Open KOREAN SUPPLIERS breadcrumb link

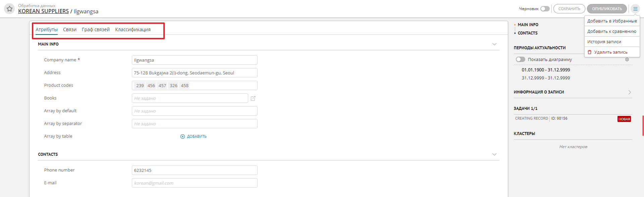pos(43,11)
